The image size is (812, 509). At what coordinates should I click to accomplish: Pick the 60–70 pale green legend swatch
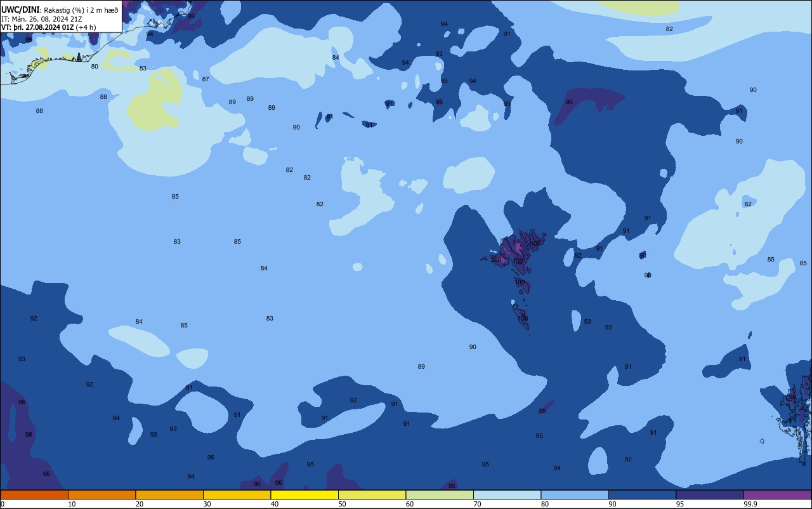click(x=440, y=494)
